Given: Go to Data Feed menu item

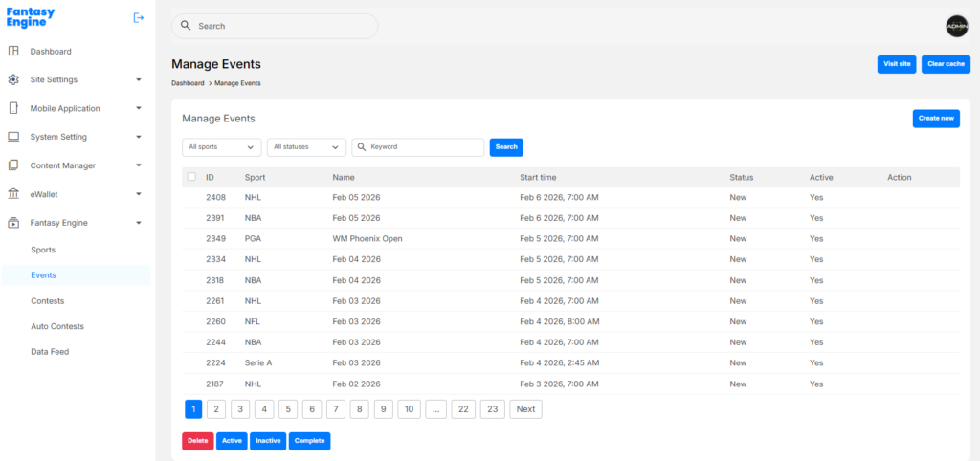Looking at the screenshot, I should [50, 352].
